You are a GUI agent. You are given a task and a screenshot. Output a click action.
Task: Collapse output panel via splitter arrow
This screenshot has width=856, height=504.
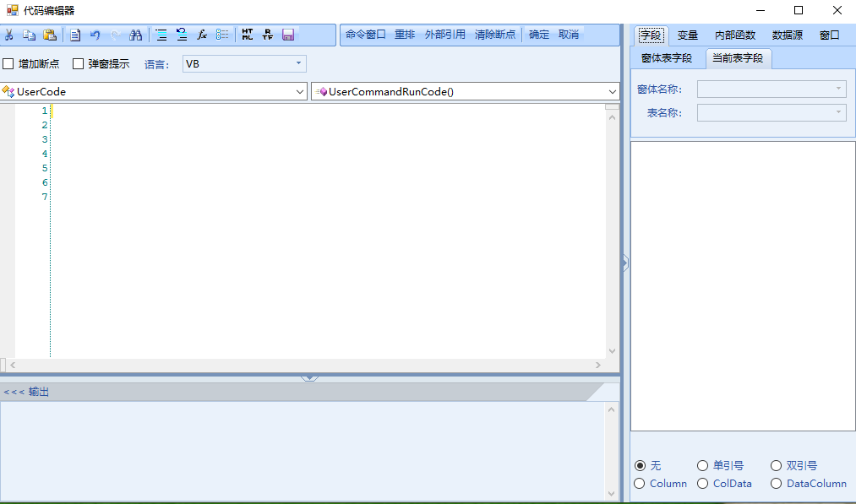point(309,377)
